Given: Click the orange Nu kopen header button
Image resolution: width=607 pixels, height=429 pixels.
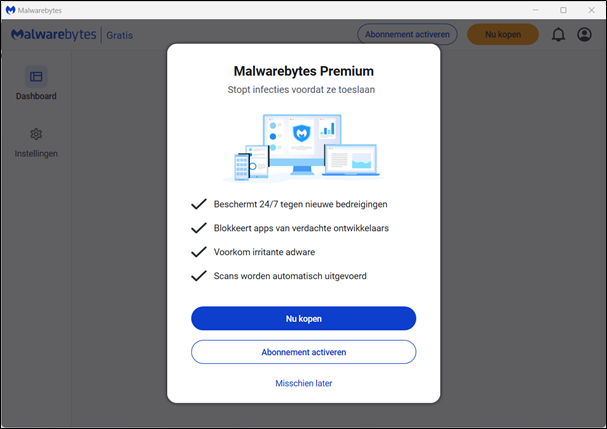Looking at the screenshot, I should click(x=503, y=34).
